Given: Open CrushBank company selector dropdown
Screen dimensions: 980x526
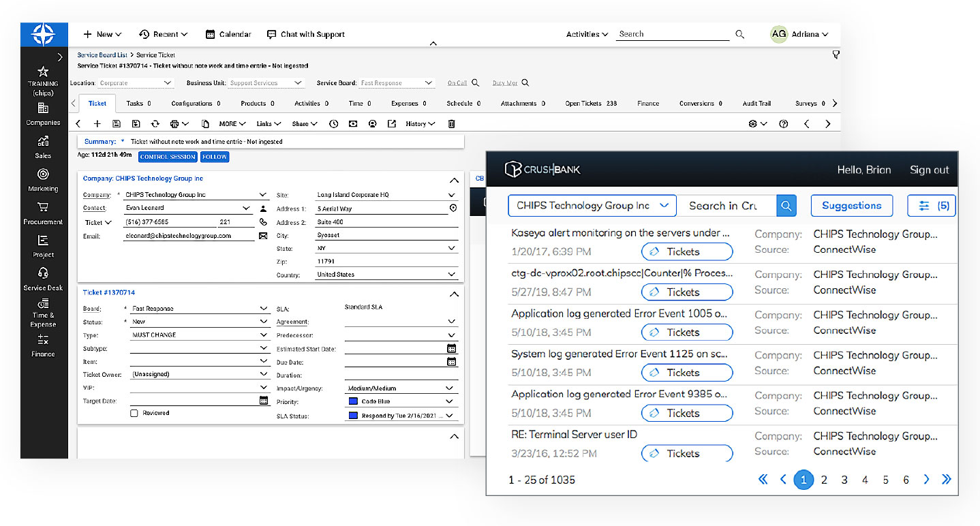Looking at the screenshot, I should click(x=592, y=206).
